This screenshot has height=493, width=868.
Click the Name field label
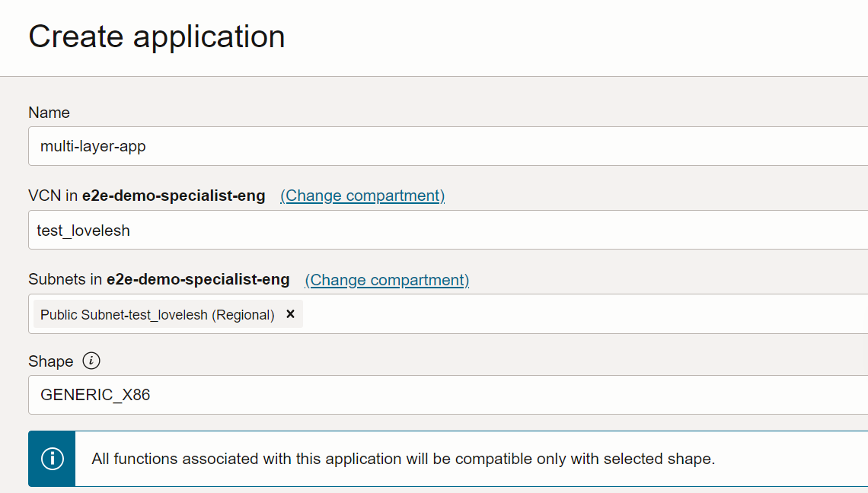[x=49, y=112]
